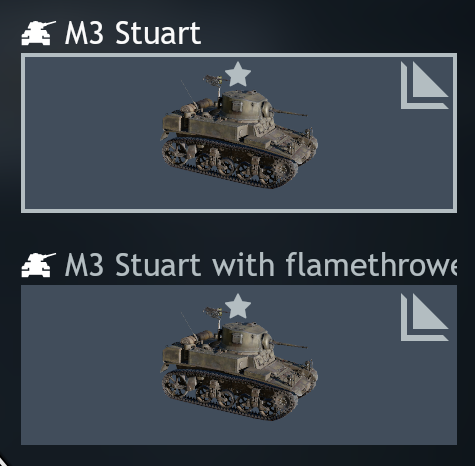The height and width of the screenshot is (466, 475).
Task: Click the empty left area of flamethrower card
Action: tap(90, 365)
